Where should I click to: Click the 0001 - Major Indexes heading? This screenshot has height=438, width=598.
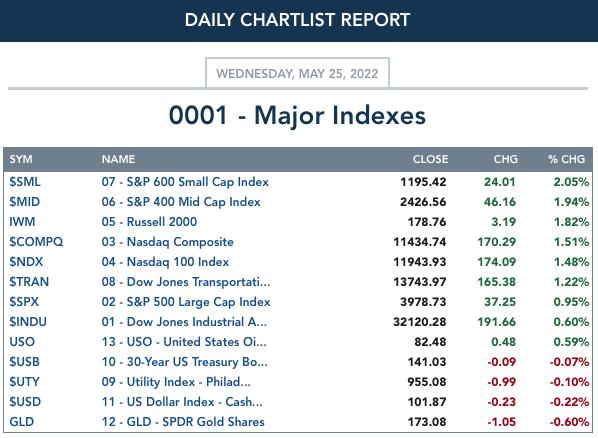297,115
